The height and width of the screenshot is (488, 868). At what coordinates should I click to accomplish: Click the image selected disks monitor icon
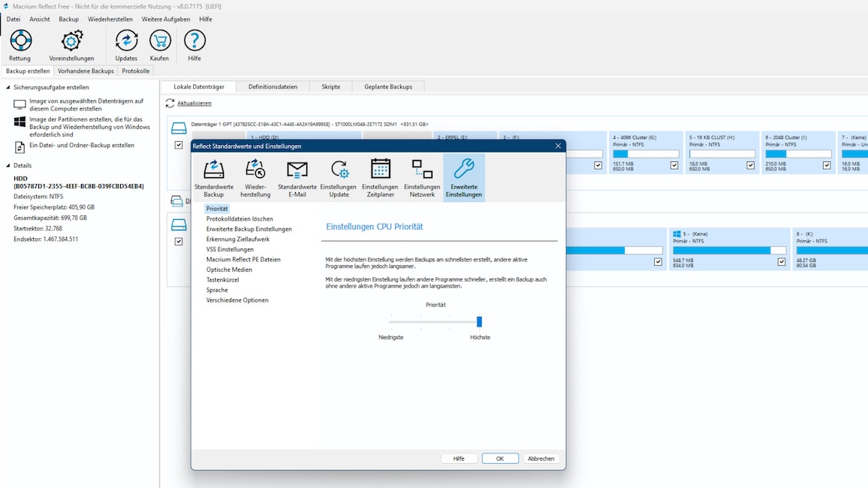pos(20,104)
